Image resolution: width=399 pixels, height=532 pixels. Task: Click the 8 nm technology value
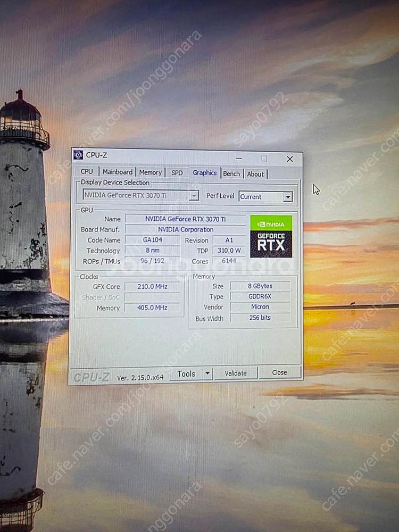click(x=152, y=250)
